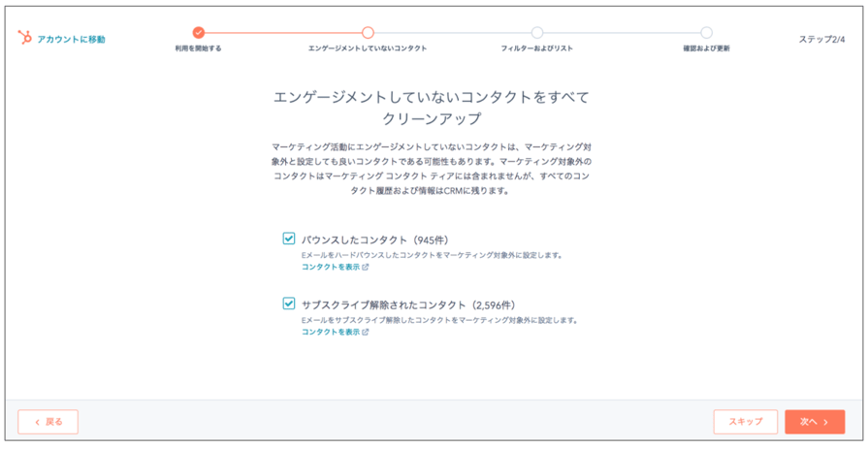Open コンタクトを表示 link for bounced contacts
The image size is (868, 449).
(x=331, y=267)
